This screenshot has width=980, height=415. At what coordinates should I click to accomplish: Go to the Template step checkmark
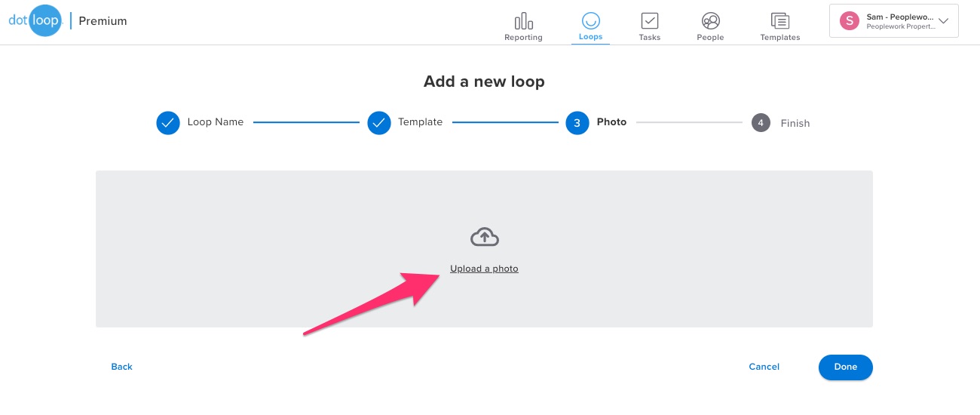pyautogui.click(x=379, y=123)
